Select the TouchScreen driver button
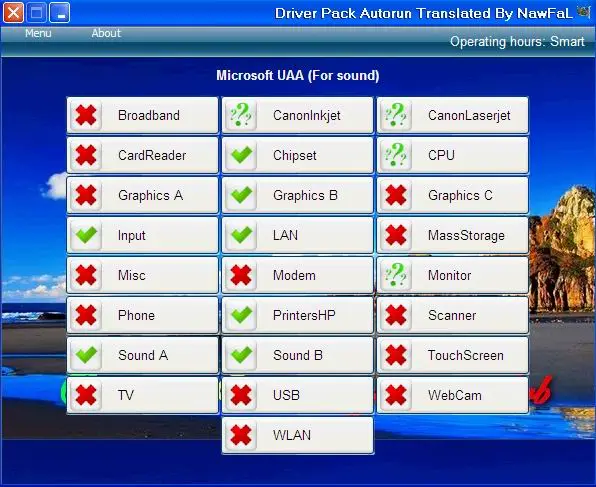Screen dimensions: 596x487 (453, 355)
